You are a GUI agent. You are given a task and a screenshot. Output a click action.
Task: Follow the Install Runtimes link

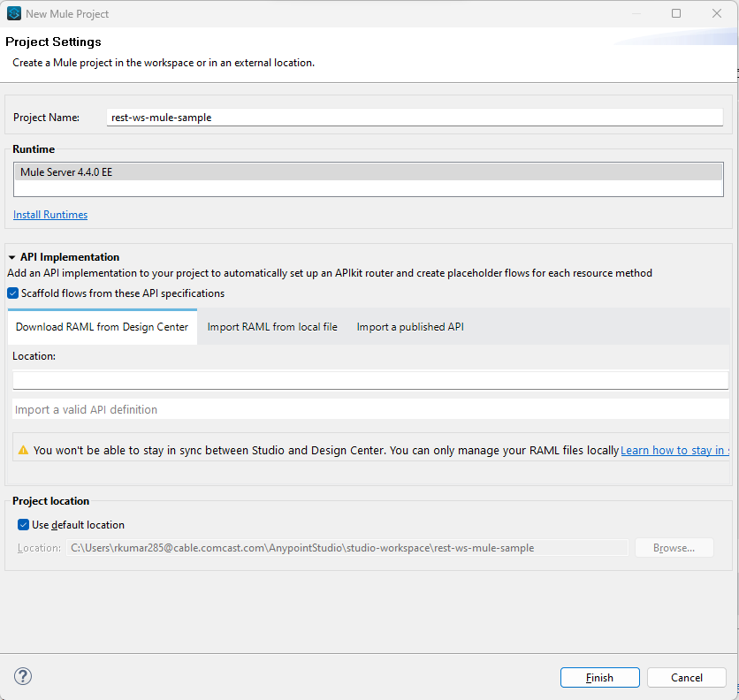click(50, 214)
